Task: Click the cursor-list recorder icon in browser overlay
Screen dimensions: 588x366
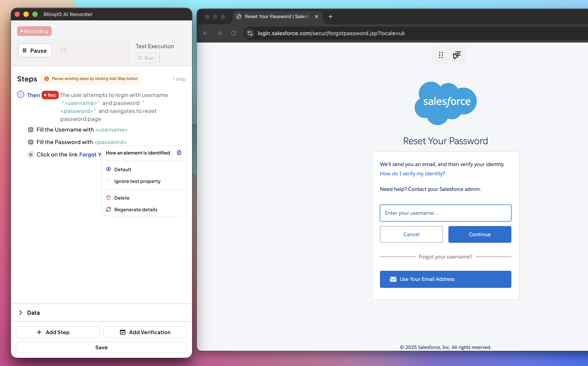Action: (457, 55)
